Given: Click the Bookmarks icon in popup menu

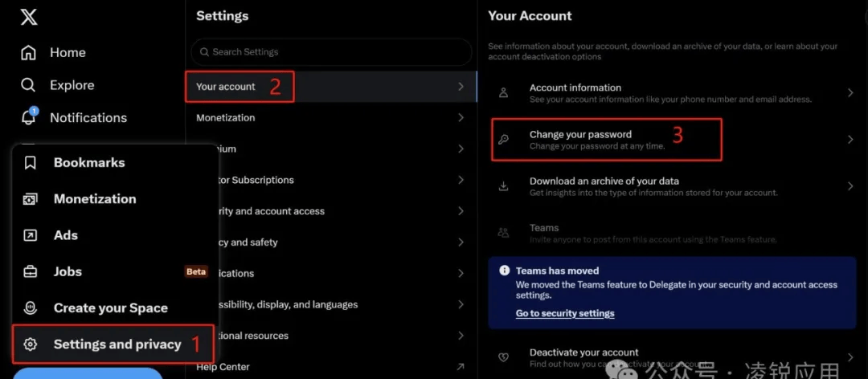Looking at the screenshot, I should (x=30, y=163).
